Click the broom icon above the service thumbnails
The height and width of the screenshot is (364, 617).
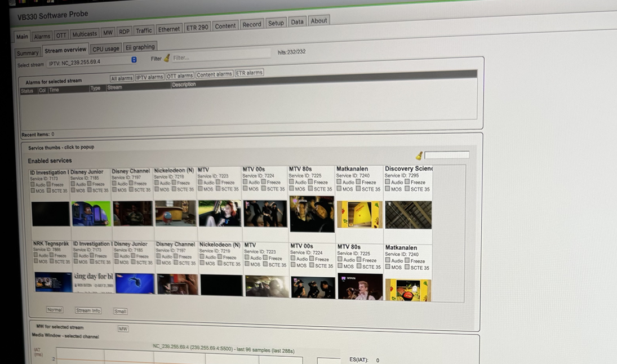point(419,156)
